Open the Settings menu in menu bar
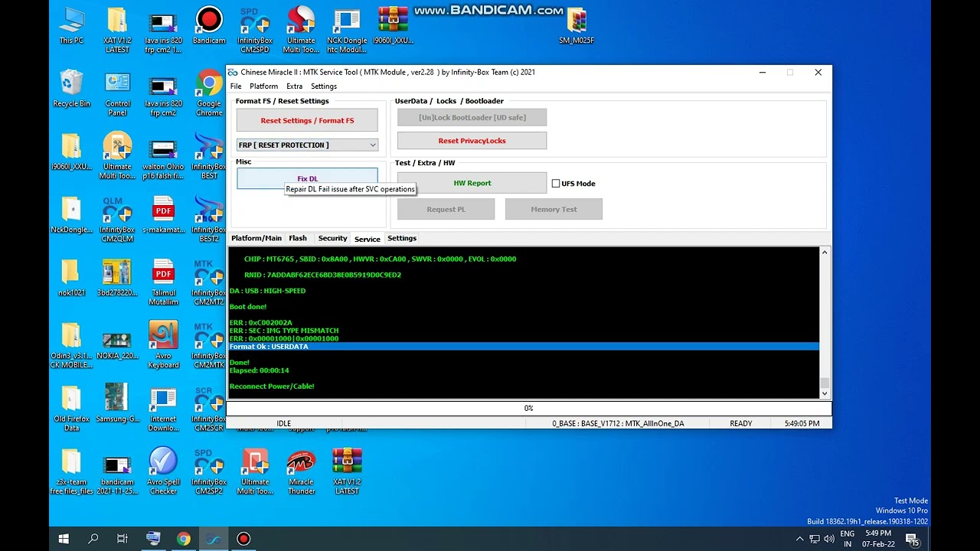 pos(323,86)
